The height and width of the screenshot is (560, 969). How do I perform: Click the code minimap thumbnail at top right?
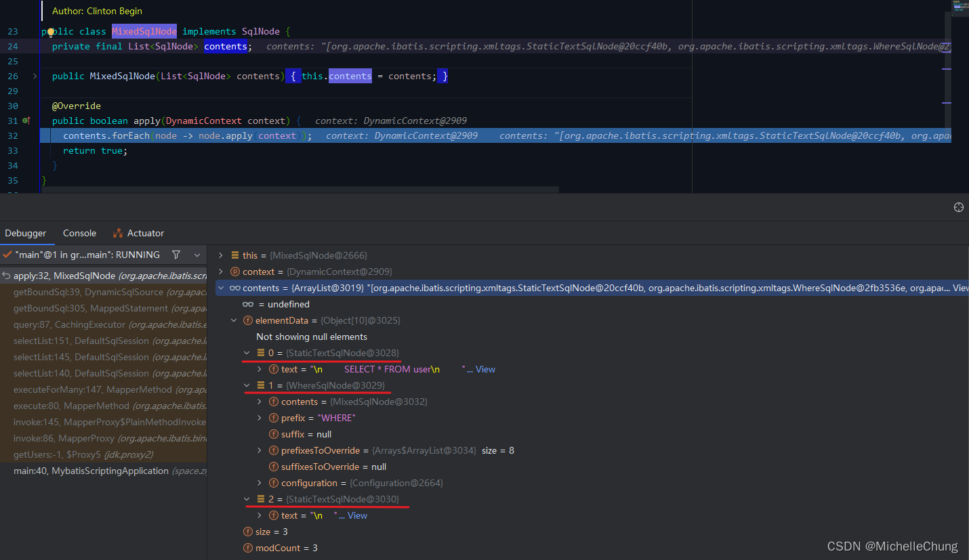(x=960, y=8)
